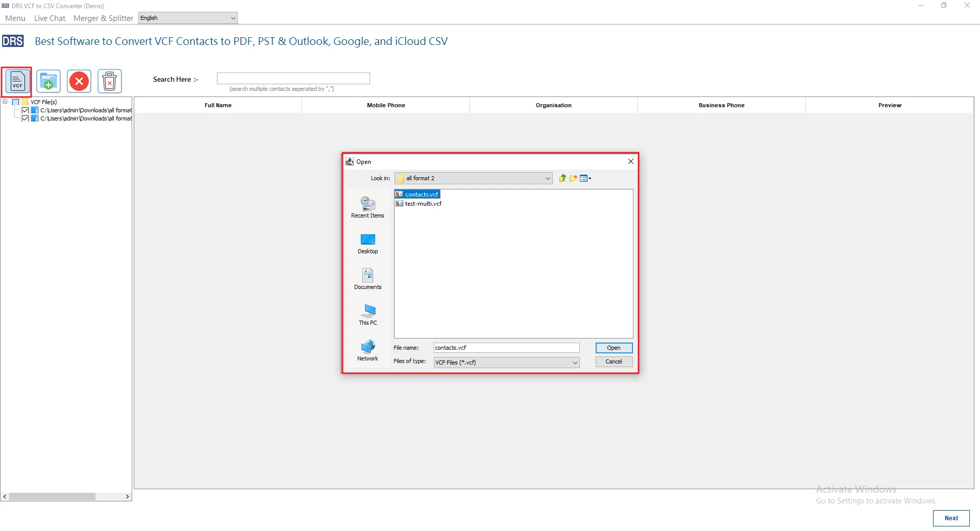980x531 pixels.
Task: Click the Add VCF file icon
Action: point(17,81)
